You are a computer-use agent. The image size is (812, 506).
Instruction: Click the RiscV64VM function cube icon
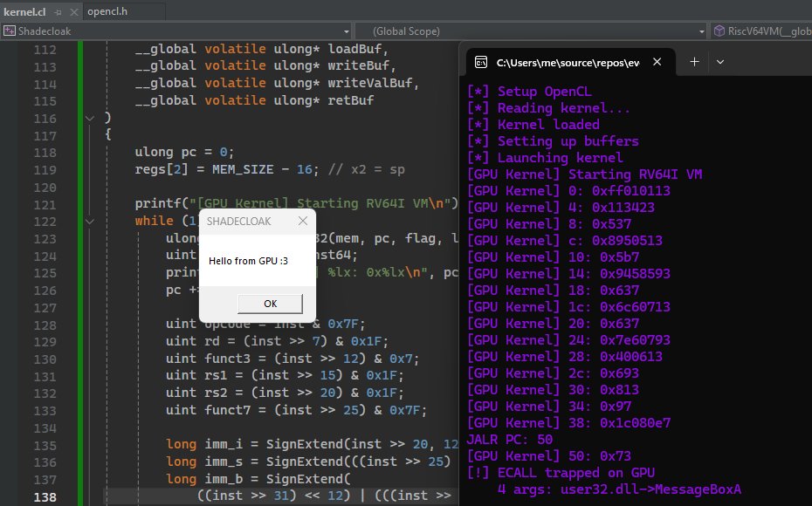click(719, 31)
